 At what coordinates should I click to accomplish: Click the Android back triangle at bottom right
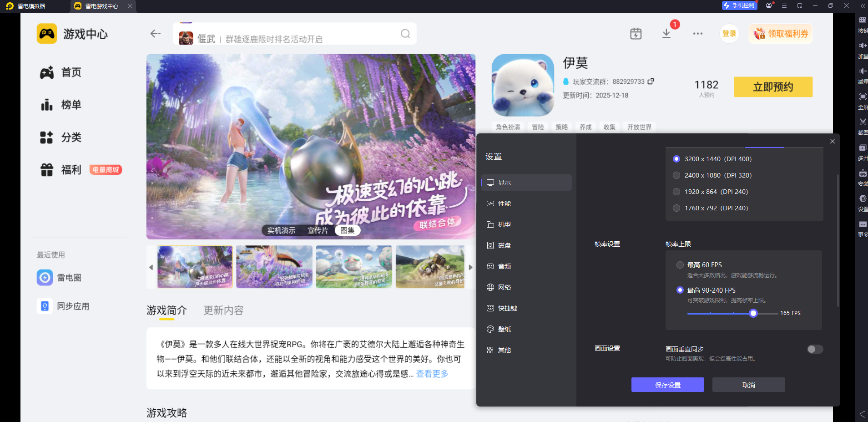tap(863, 414)
